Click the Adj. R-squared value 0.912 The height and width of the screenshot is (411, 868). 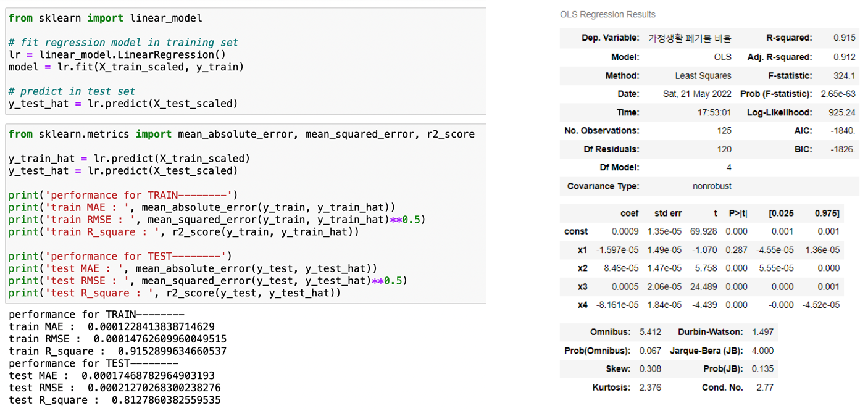point(844,57)
